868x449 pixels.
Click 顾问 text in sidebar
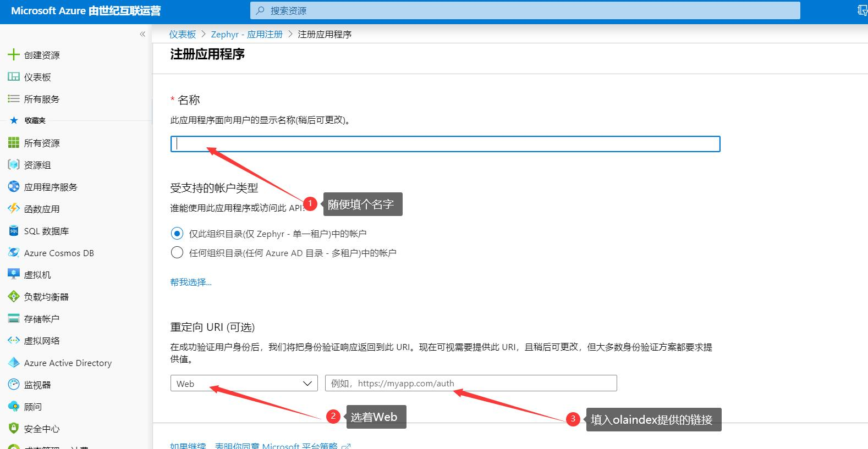click(33, 407)
